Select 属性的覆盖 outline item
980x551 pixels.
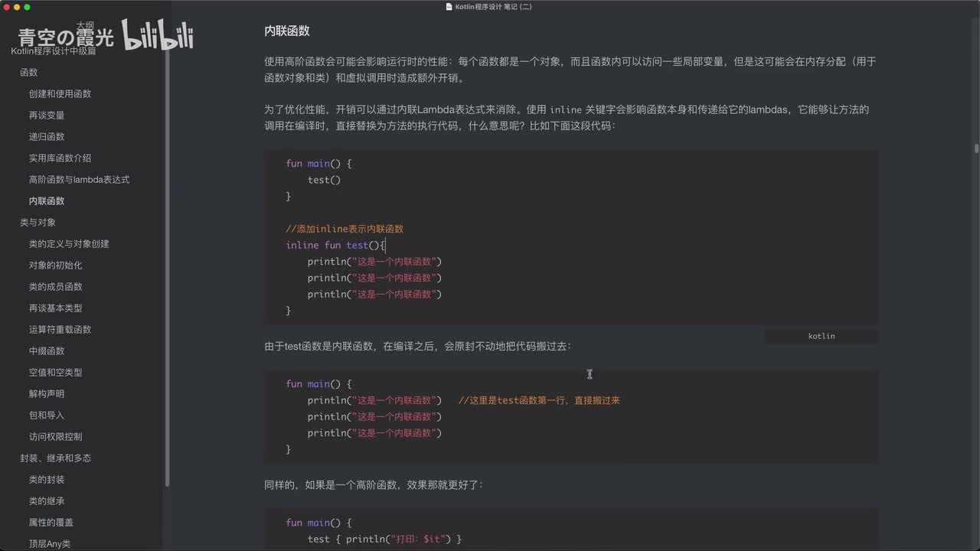tap(51, 523)
